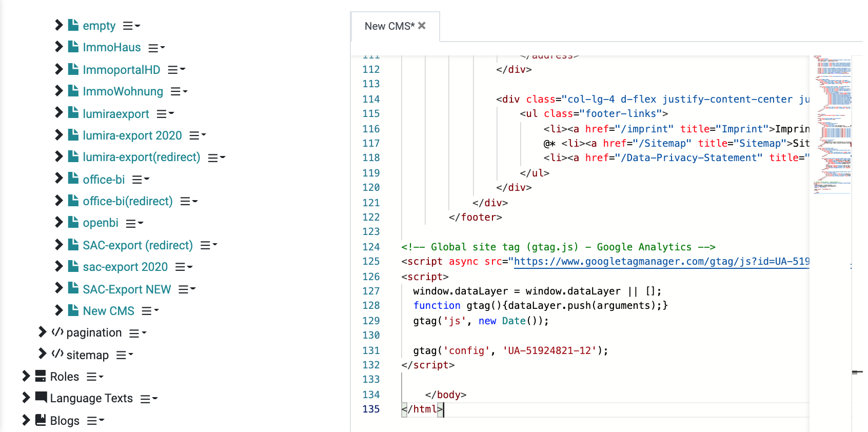Expand the empty page node
Screen dimensions: 868x432
58,25
